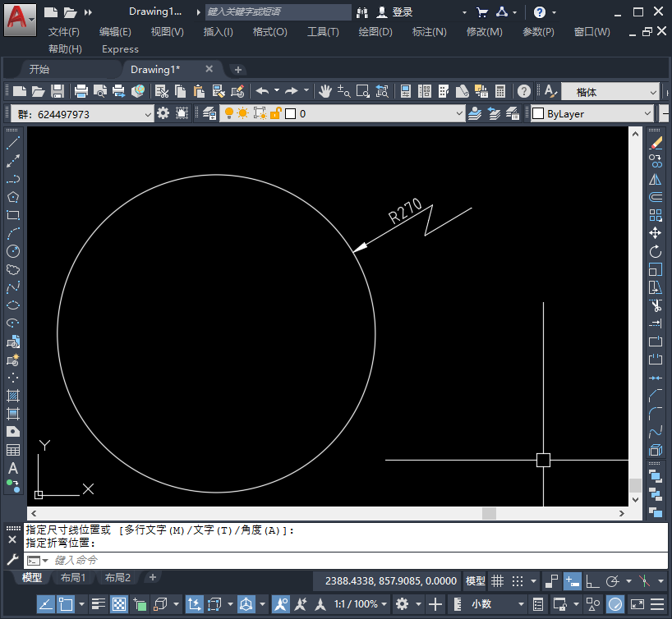Image resolution: width=672 pixels, height=619 pixels.
Task: Click the Help question mark in toolbar
Action: [523, 91]
